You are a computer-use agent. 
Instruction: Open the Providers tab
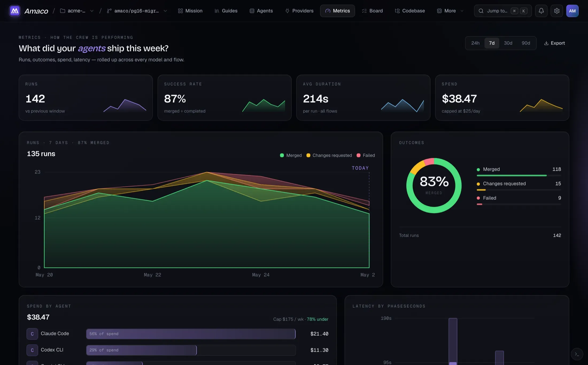pyautogui.click(x=299, y=11)
